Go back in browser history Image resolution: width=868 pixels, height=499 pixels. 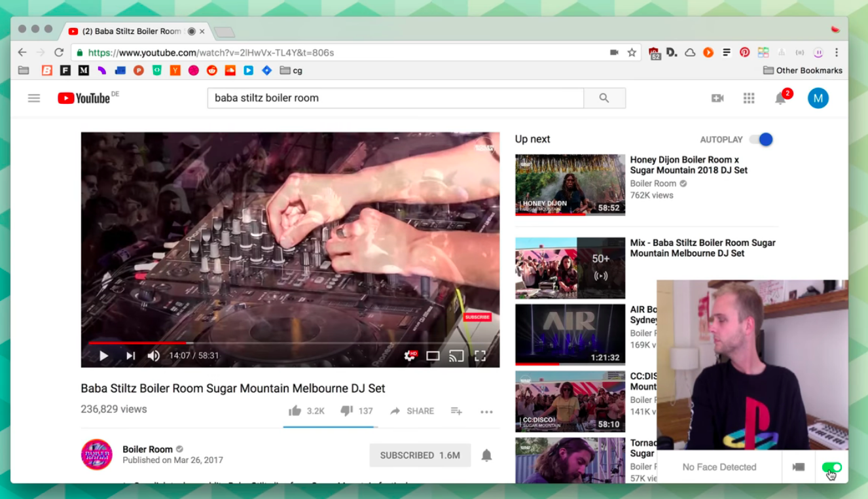tap(22, 52)
